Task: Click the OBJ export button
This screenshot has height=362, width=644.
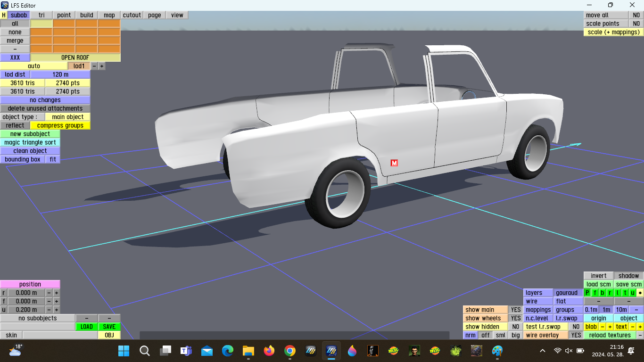Action: 109,335
